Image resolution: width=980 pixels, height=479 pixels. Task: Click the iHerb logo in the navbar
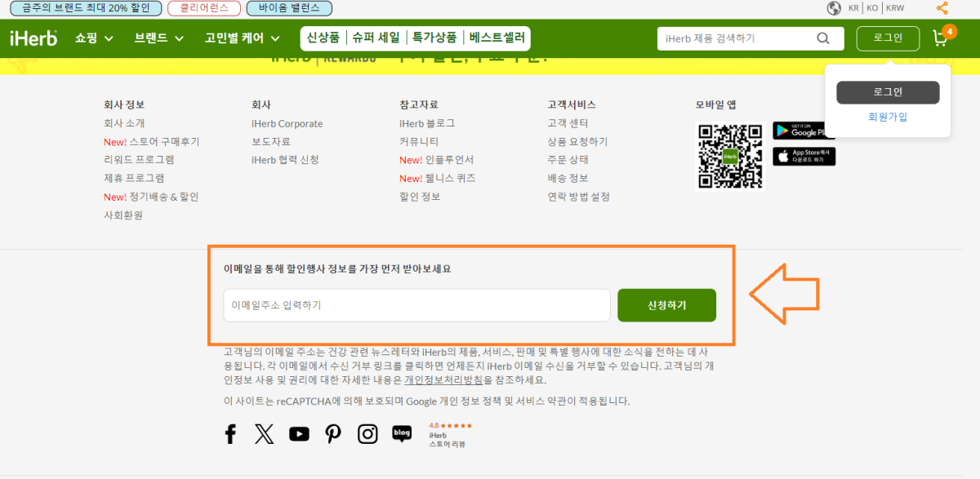[x=31, y=38]
